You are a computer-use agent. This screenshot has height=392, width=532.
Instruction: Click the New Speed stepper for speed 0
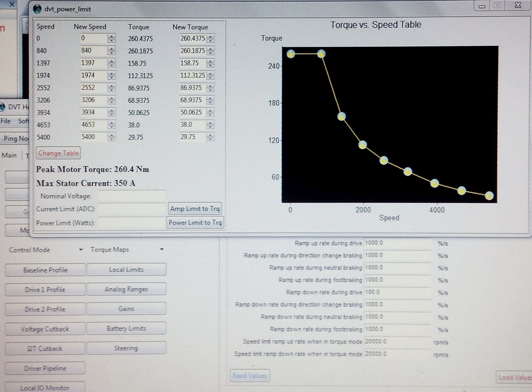point(111,38)
